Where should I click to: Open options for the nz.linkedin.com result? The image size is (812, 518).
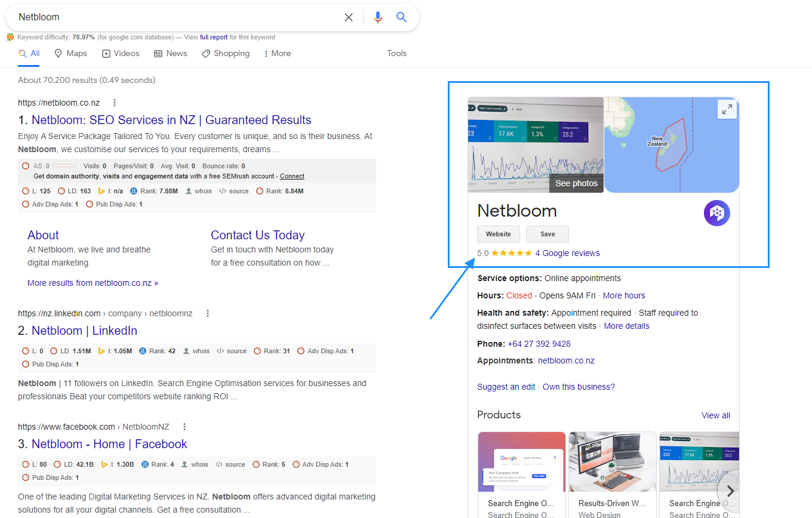click(208, 313)
